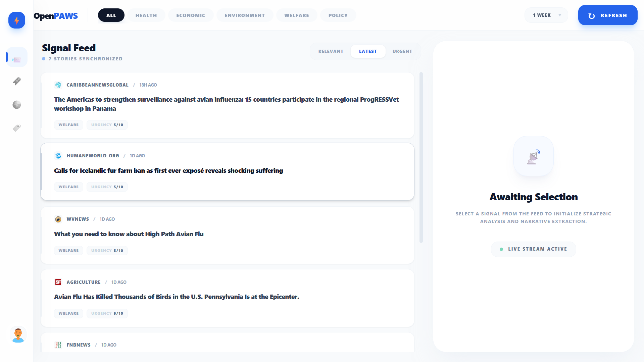This screenshot has height=362, width=644.
Task: Open the user avatar at bottom left
Action: coord(18,335)
